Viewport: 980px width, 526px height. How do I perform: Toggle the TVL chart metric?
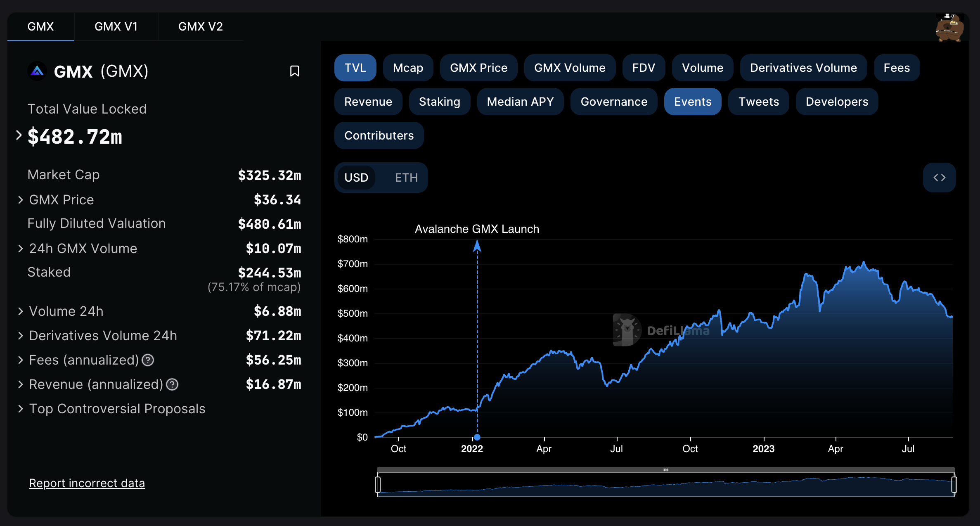(355, 68)
